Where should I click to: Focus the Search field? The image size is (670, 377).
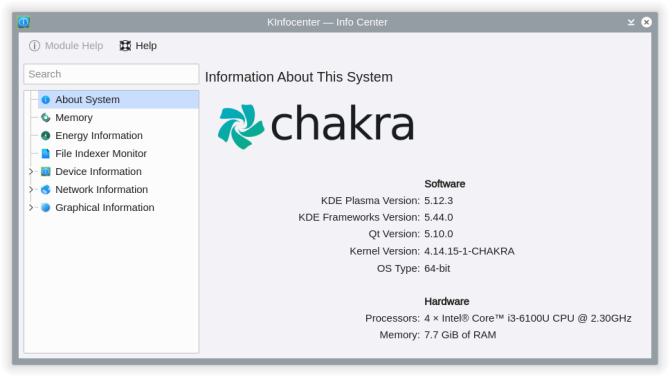[111, 74]
